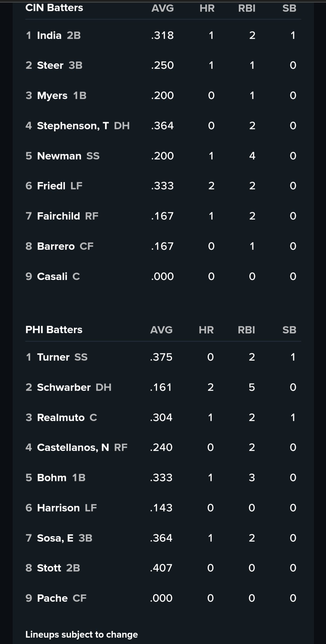Open Castellanos, N player details

[73, 447]
